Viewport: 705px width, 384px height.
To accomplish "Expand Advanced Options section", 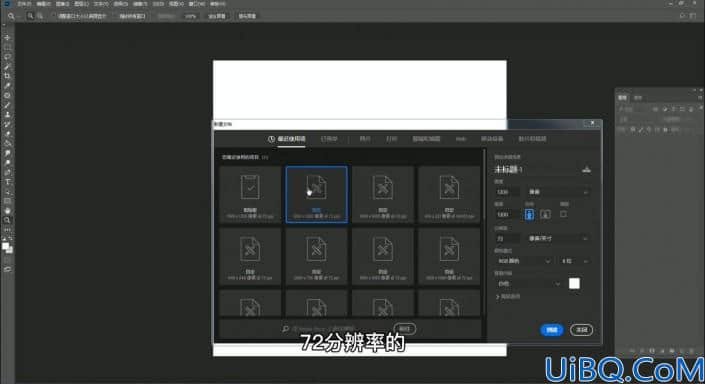I will click(508, 297).
